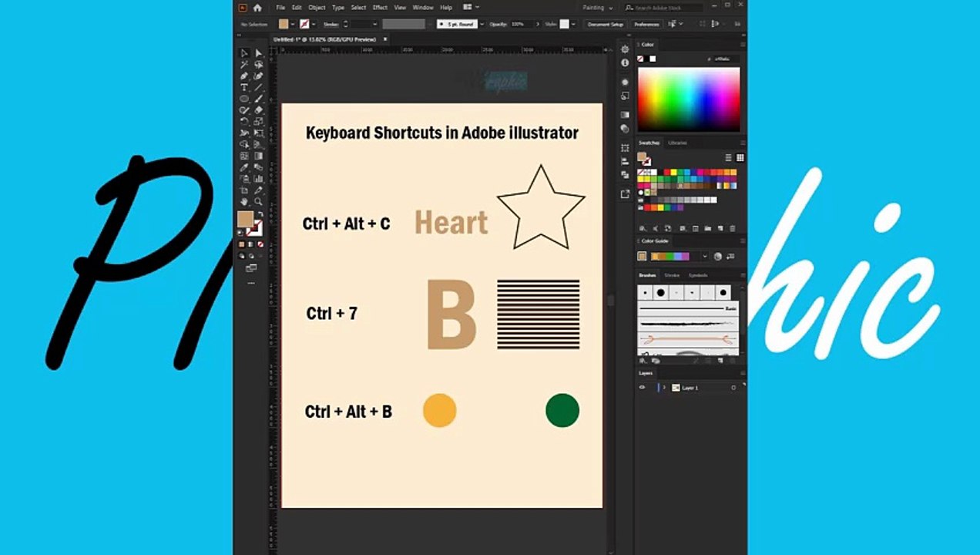Image resolution: width=980 pixels, height=555 pixels.
Task: Click the Opacity value field
Action: point(521,24)
